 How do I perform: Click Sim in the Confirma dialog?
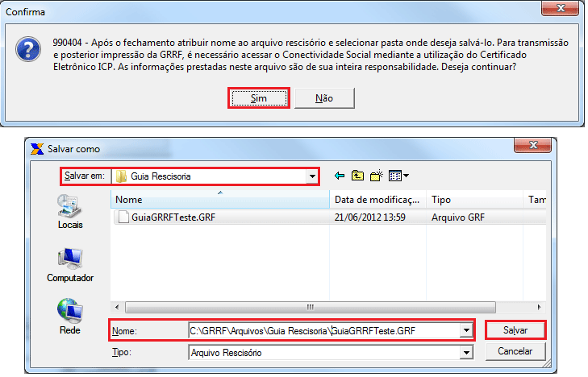pos(259,98)
